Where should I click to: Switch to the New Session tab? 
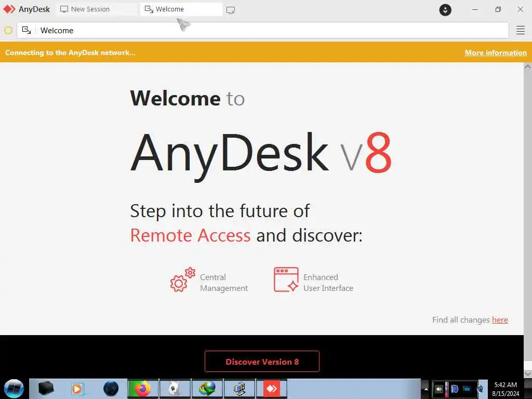[x=96, y=9]
